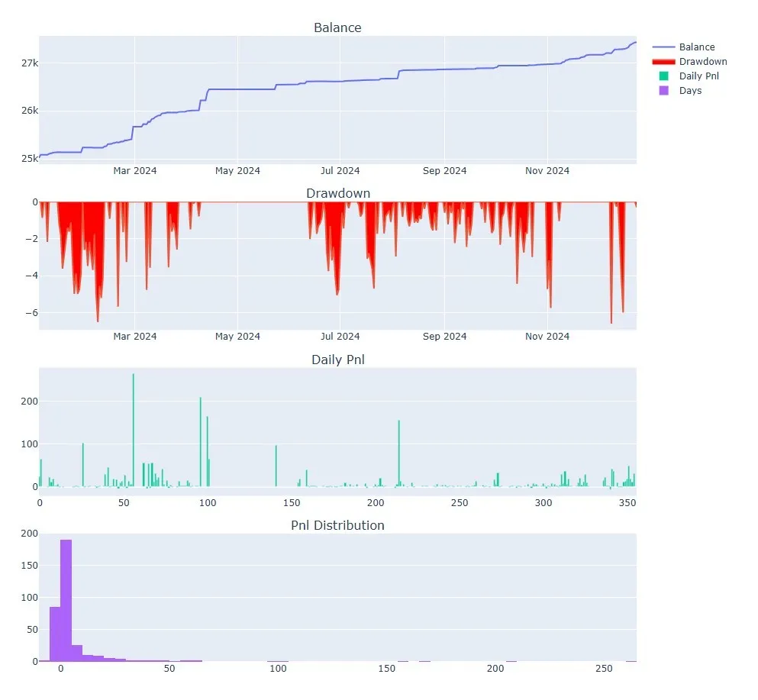Select Mar 2024 on the Balance chart x-axis
Viewport: 758px width, 700px height.
tap(135, 171)
